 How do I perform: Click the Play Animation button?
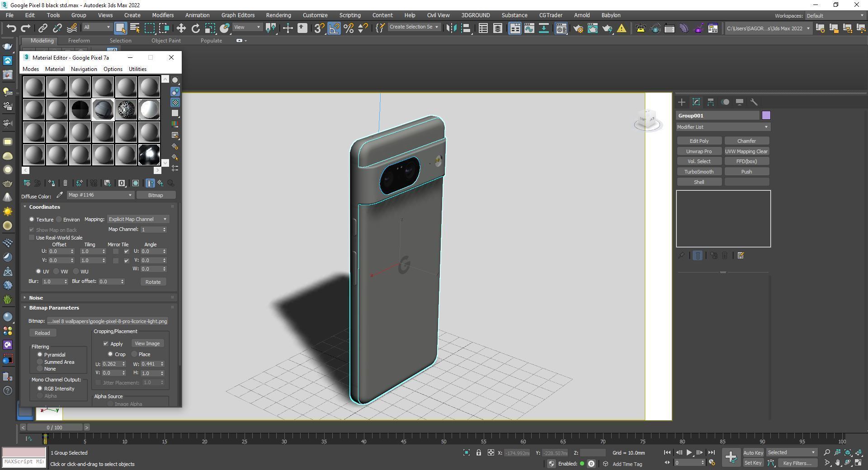[689, 452]
